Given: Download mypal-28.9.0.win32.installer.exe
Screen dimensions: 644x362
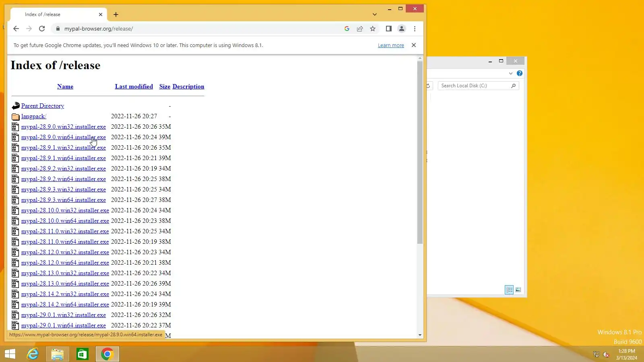Looking at the screenshot, I should 64,127.
